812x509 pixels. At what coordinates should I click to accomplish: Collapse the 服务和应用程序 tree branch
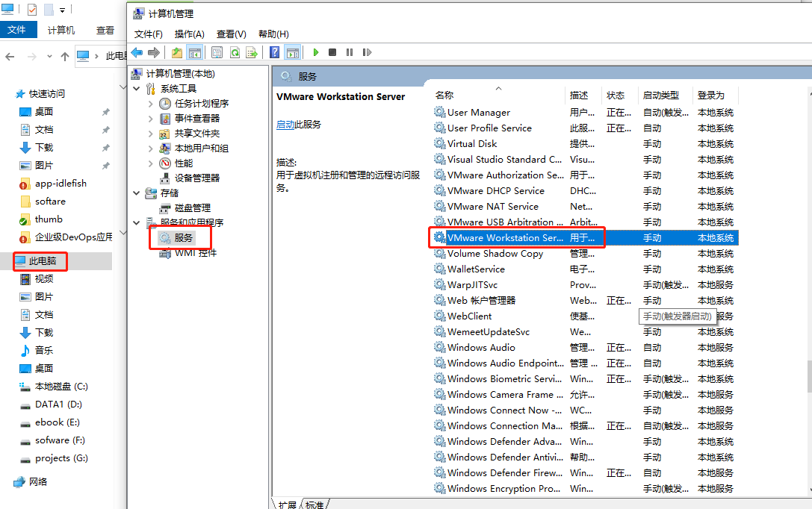137,223
